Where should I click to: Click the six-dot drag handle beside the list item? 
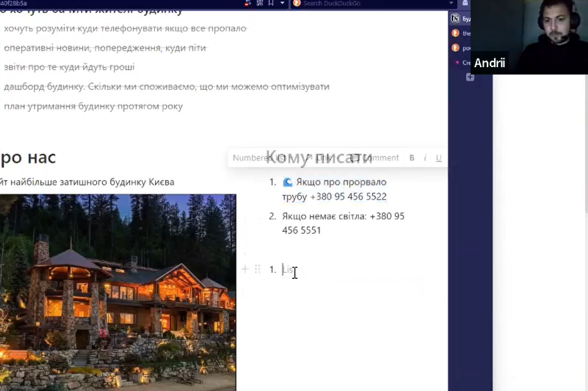click(257, 269)
